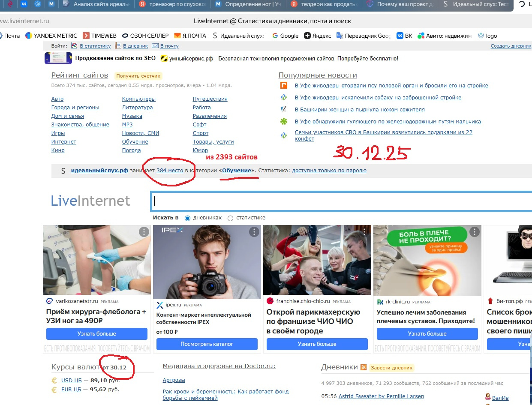The image size is (532, 405).
Task: Open the YANDEX METRIC bookmark
Action: click(x=51, y=36)
